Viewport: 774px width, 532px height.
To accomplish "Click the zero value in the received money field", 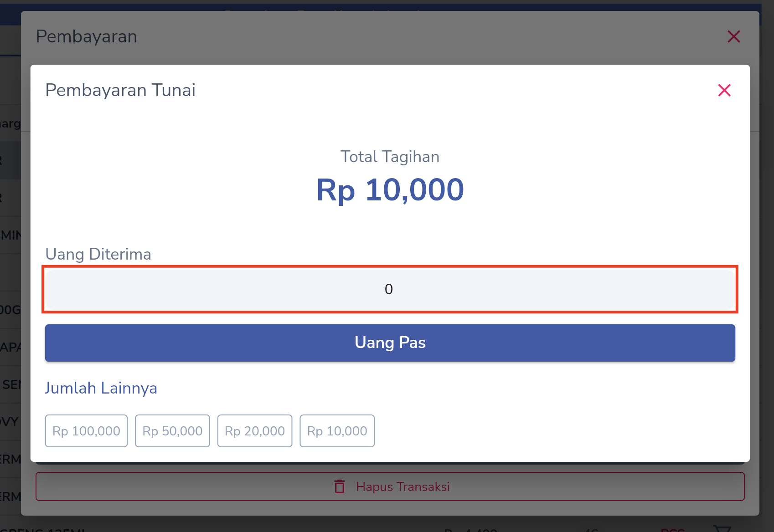I will pyautogui.click(x=389, y=289).
